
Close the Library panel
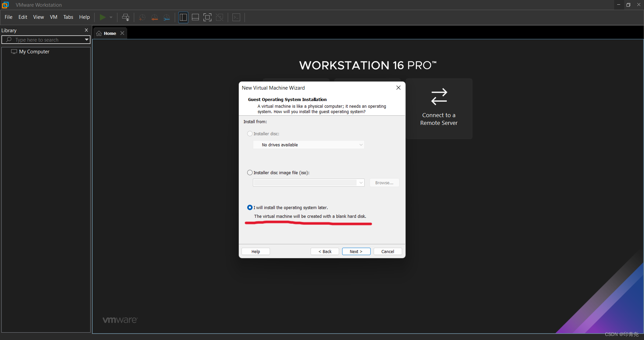coord(86,30)
